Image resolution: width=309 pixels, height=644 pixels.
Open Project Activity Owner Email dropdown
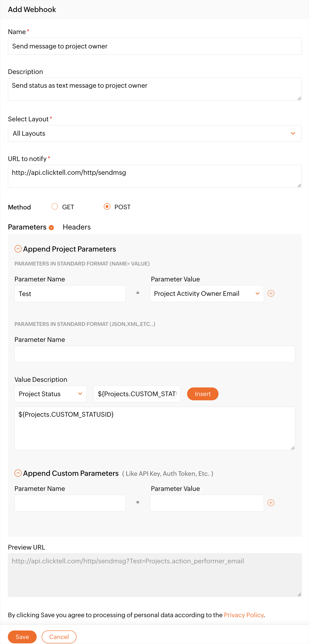(x=207, y=293)
